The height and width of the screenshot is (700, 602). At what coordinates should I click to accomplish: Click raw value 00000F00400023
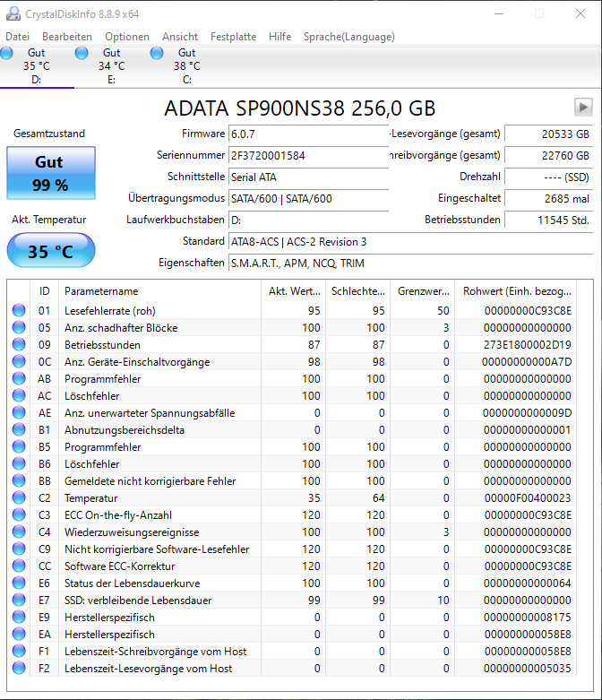(528, 497)
